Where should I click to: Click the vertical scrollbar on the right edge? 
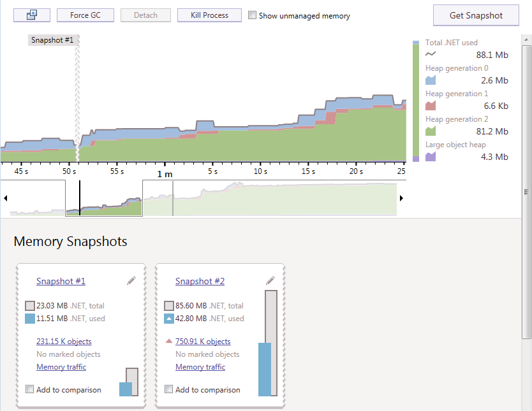tap(527, 191)
